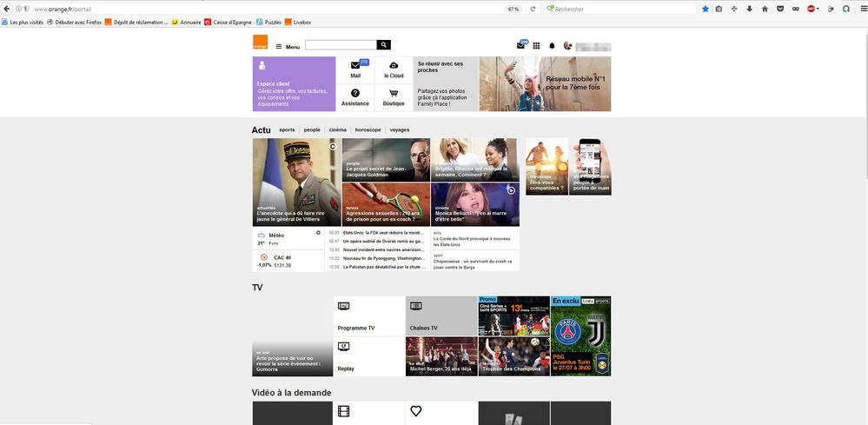Open header mail envelope with badge
The height and width of the screenshot is (425, 868).
point(521,45)
